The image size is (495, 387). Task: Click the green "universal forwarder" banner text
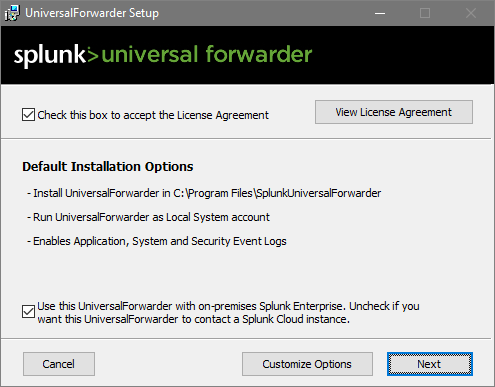[x=207, y=54]
